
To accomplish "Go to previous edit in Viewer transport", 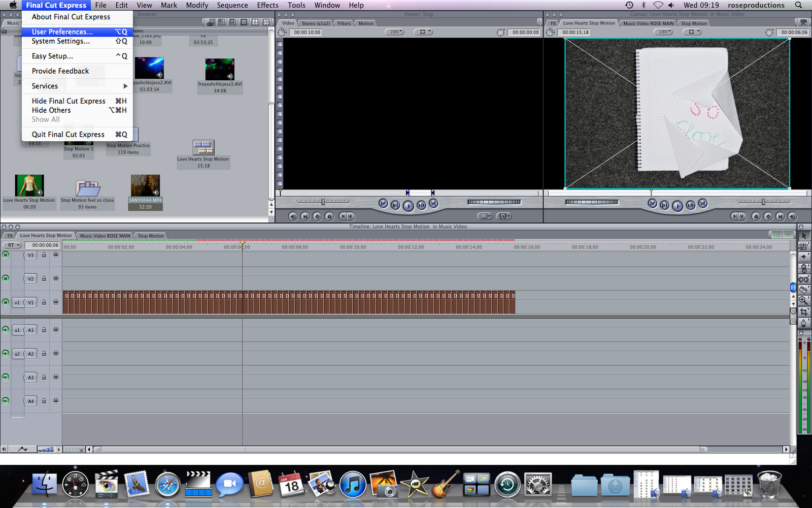I will click(x=383, y=204).
